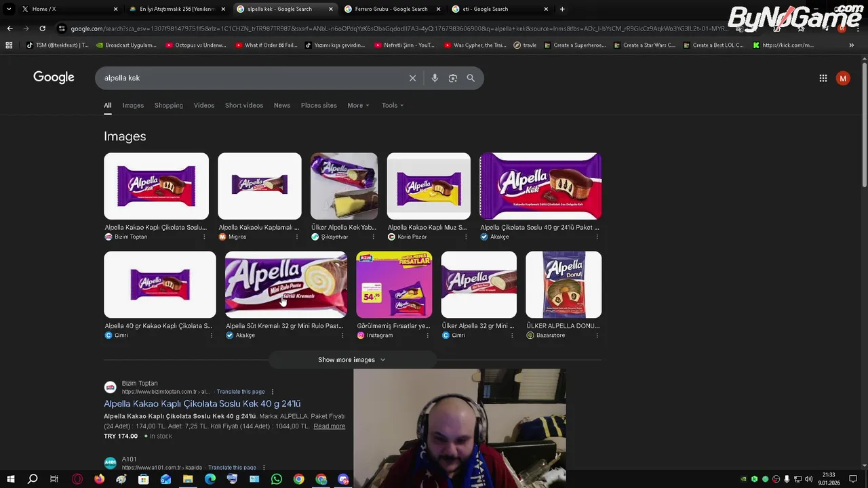868x488 pixels.
Task: Open Windows search from the taskbar
Action: [33, 479]
